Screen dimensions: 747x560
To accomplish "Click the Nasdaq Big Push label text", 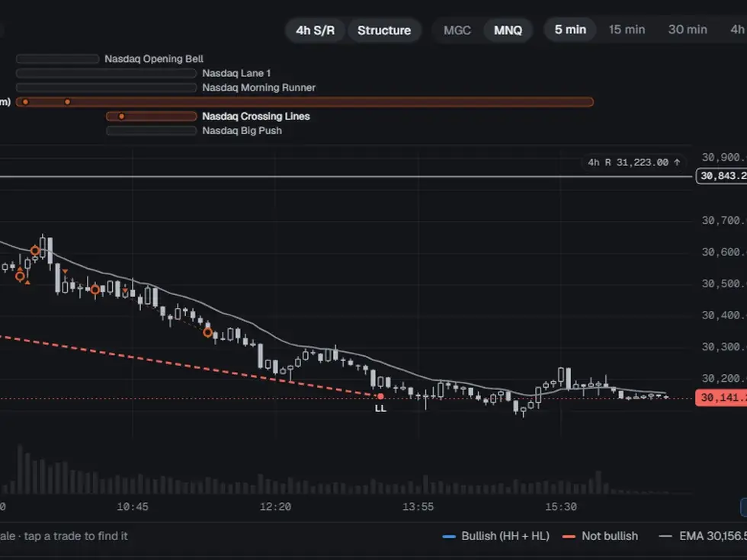I will point(242,130).
